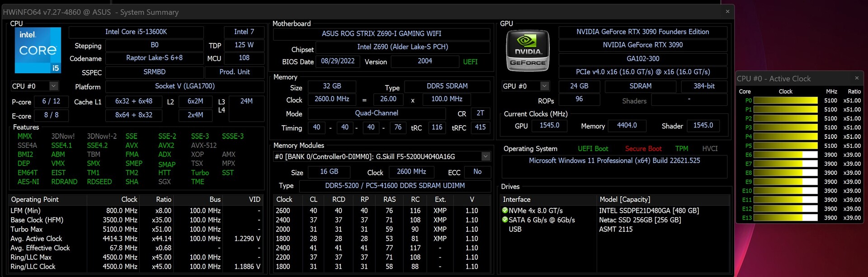This screenshot has width=868, height=277.
Task: Click the GPU memory 24 GB field
Action: (x=579, y=86)
